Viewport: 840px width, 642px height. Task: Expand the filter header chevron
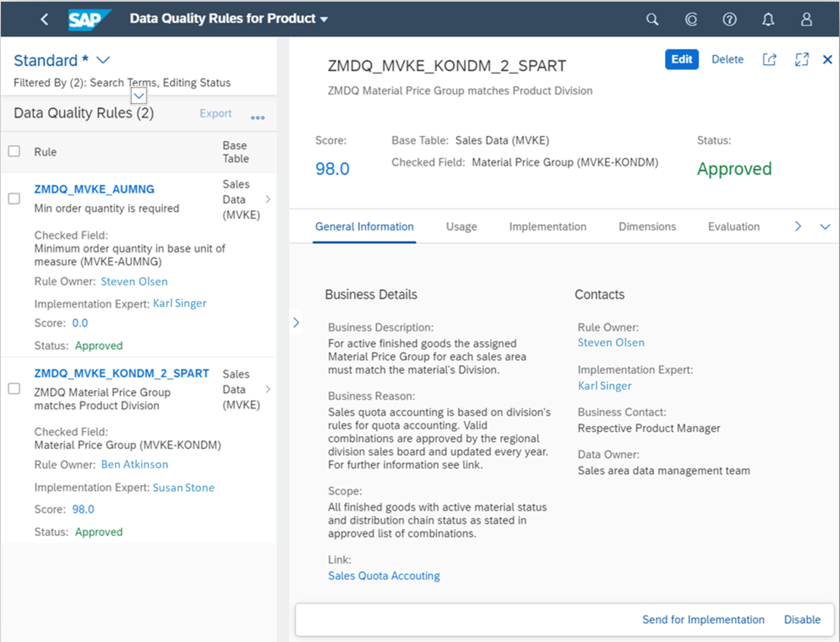tap(139, 96)
